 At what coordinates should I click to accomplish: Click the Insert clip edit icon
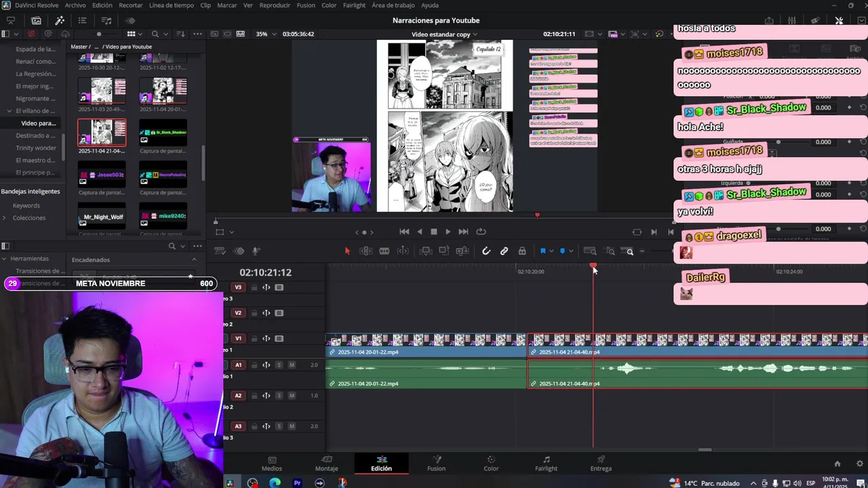[x=426, y=251]
